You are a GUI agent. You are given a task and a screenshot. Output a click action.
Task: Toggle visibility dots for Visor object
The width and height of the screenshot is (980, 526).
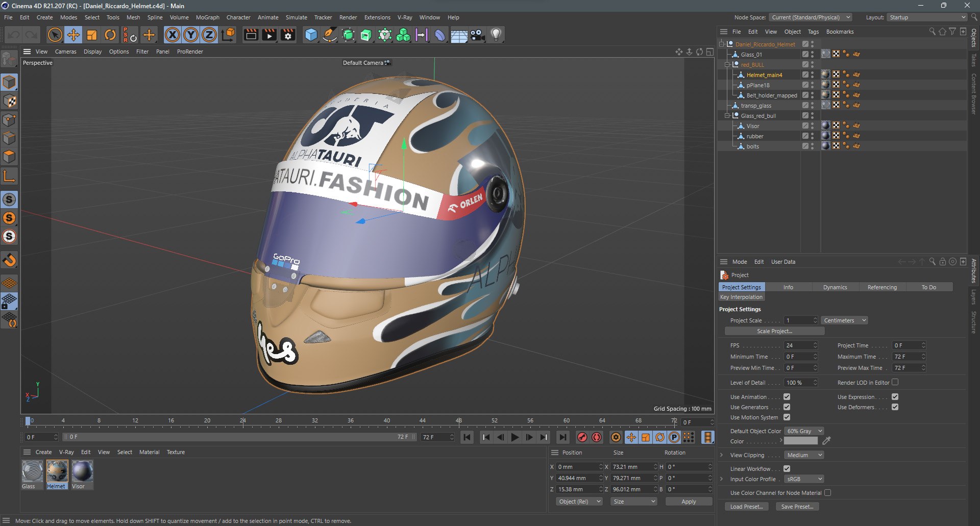click(812, 126)
